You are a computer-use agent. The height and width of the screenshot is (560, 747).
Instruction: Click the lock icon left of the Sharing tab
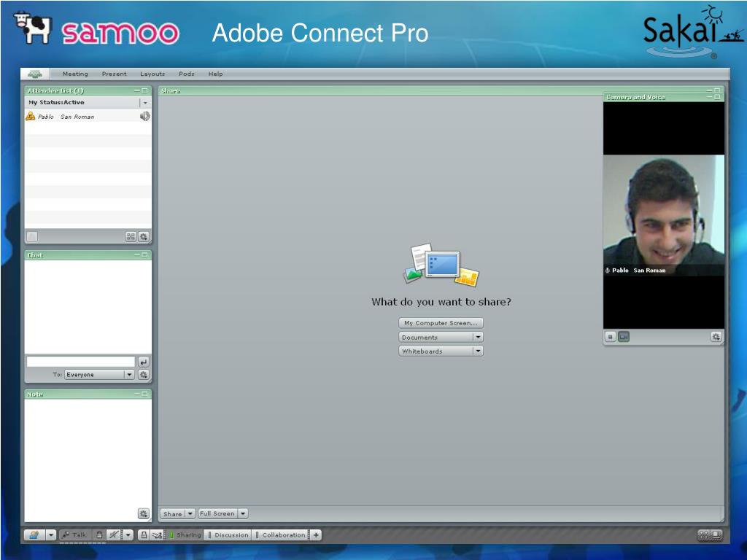pyautogui.click(x=144, y=534)
